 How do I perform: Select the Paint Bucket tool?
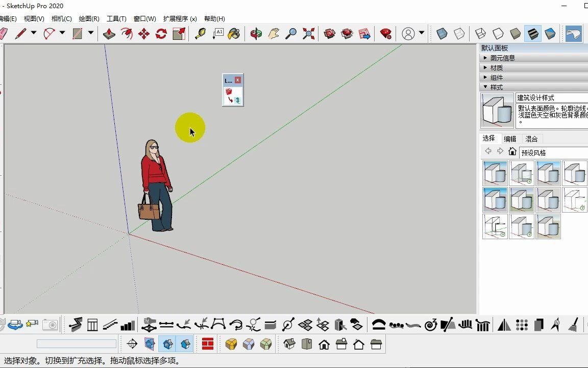(234, 34)
